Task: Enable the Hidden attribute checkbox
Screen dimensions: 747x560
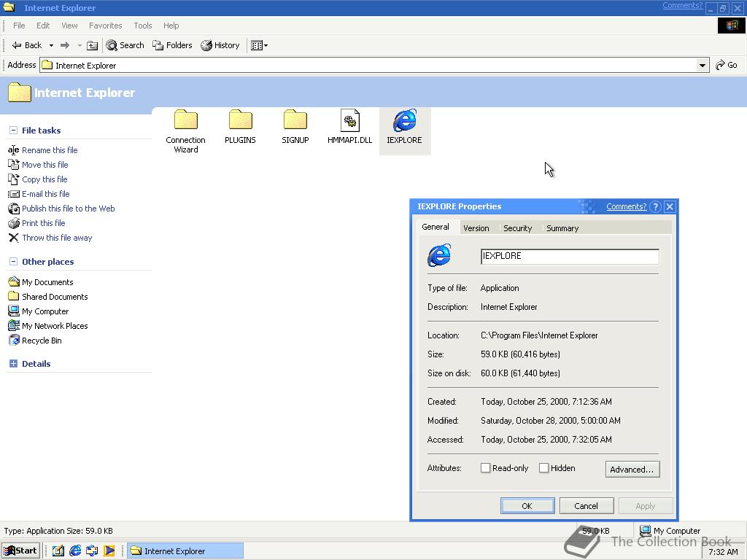Action: coord(543,468)
